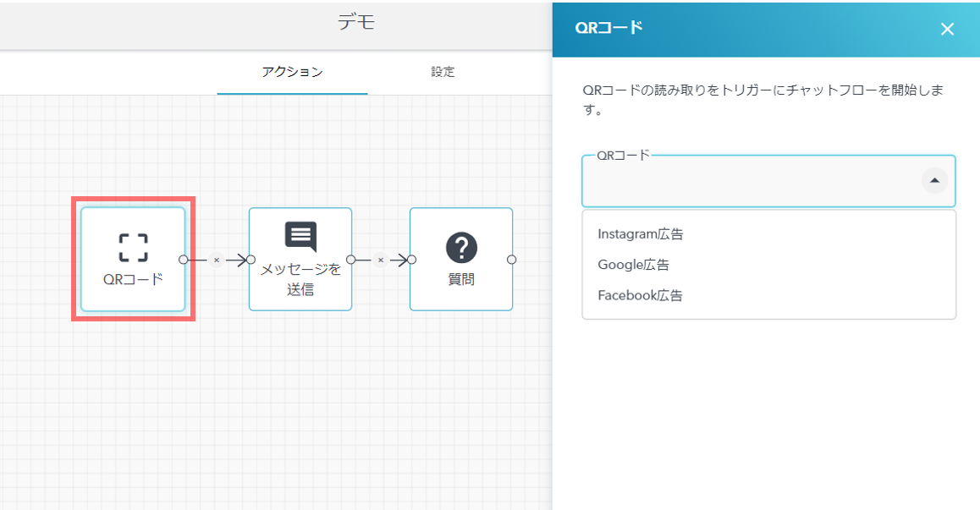This screenshot has width=980, height=510.
Task: Pick Facebook広告 option in the list
Action: (641, 295)
